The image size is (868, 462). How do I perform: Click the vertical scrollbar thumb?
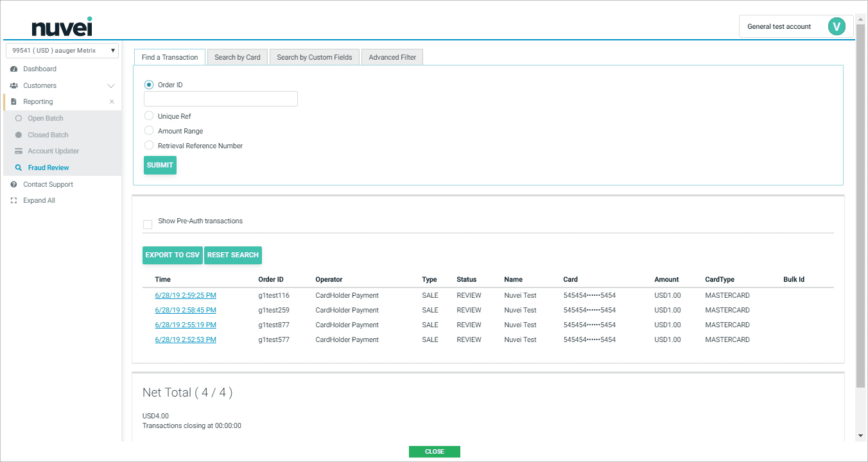(x=861, y=205)
